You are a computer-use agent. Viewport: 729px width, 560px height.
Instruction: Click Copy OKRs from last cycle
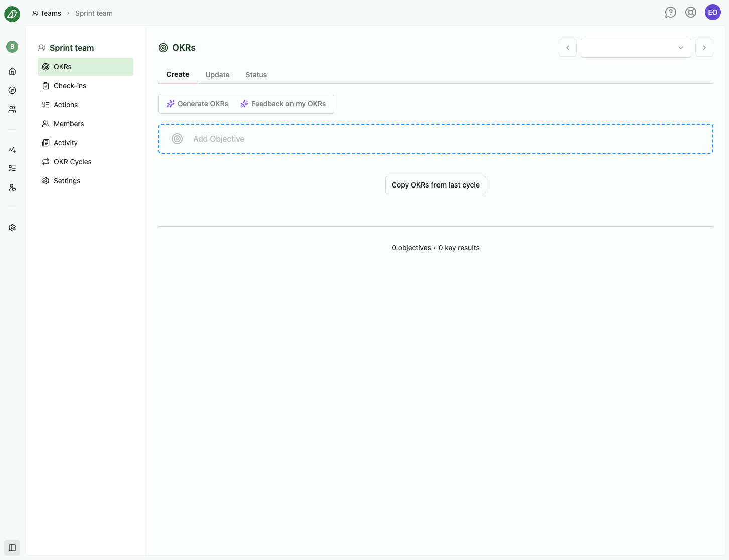pyautogui.click(x=435, y=185)
